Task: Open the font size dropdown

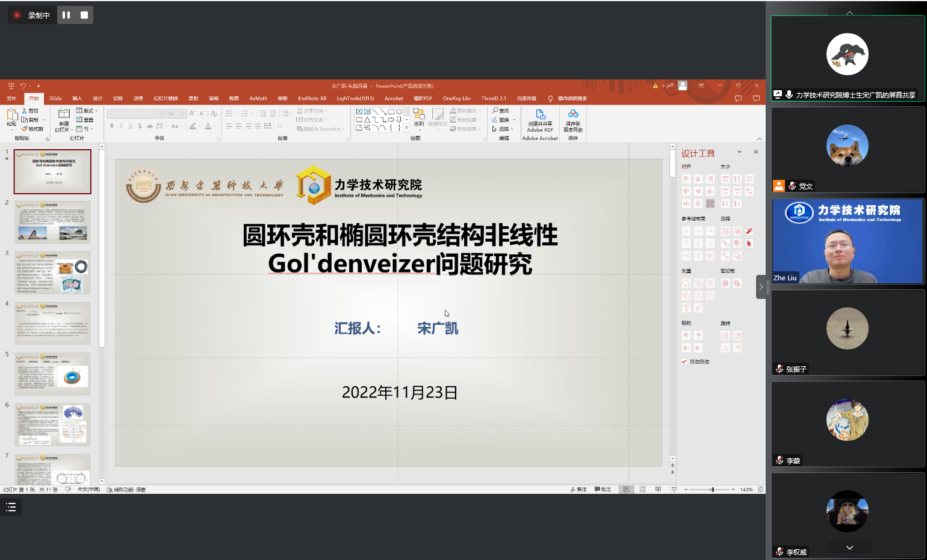Action: pyautogui.click(x=184, y=114)
